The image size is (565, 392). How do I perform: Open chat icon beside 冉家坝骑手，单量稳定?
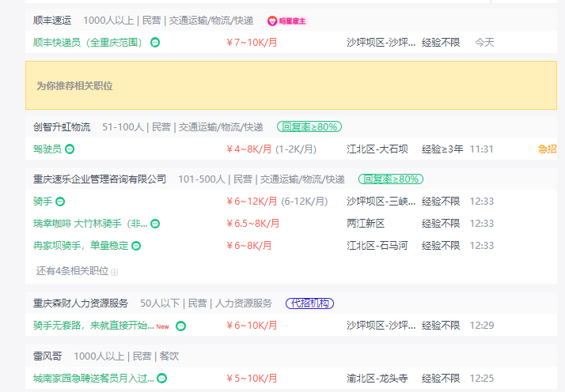pos(136,246)
